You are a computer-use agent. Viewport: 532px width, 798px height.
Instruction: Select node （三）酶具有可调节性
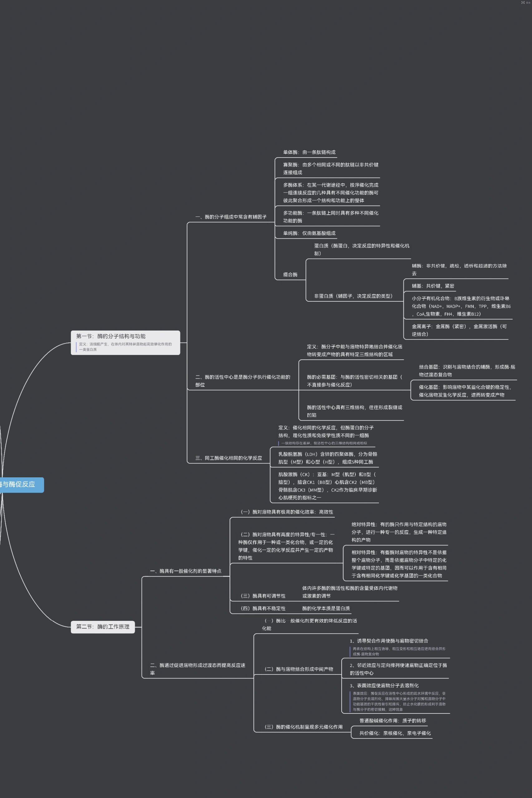[263, 596]
